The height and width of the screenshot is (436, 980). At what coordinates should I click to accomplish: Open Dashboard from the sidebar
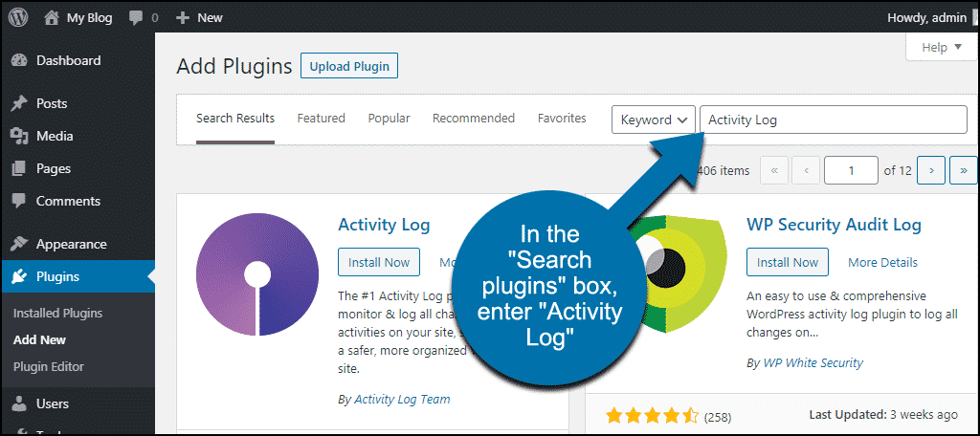68,60
